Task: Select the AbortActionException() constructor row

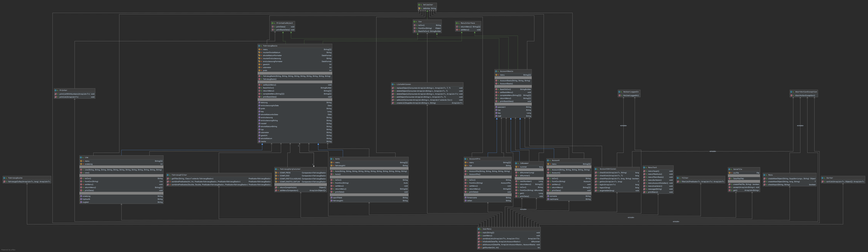Action: click(x=805, y=95)
